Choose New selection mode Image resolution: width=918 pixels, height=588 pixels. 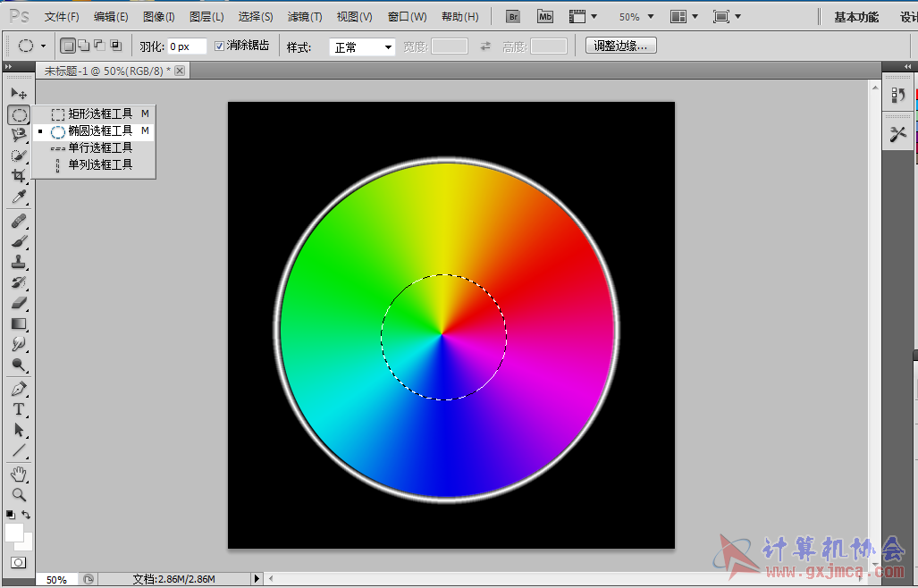(68, 46)
